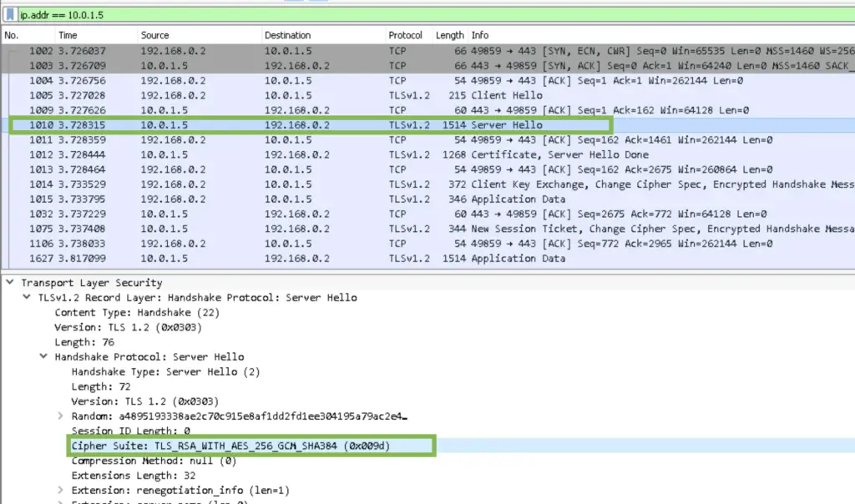Collapse the Transport Layer Security node
The width and height of the screenshot is (855, 504).
pos(10,282)
